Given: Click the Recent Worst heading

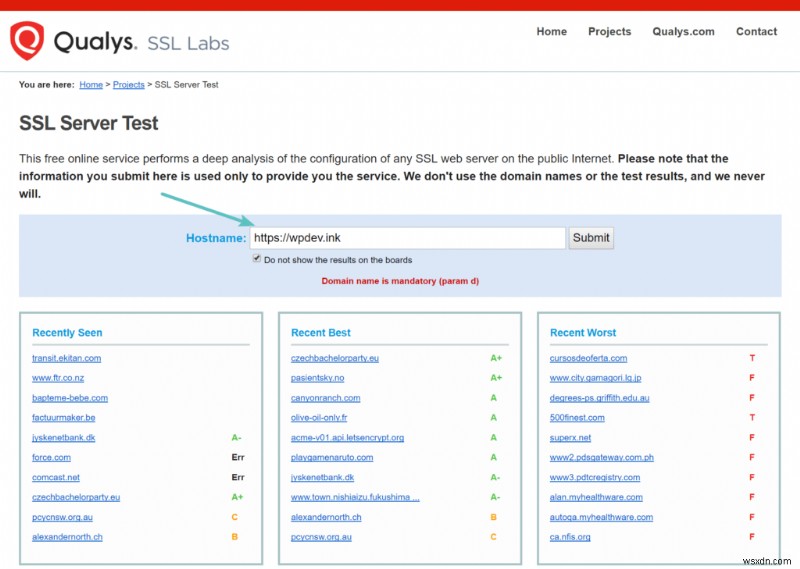Looking at the screenshot, I should [x=583, y=333].
